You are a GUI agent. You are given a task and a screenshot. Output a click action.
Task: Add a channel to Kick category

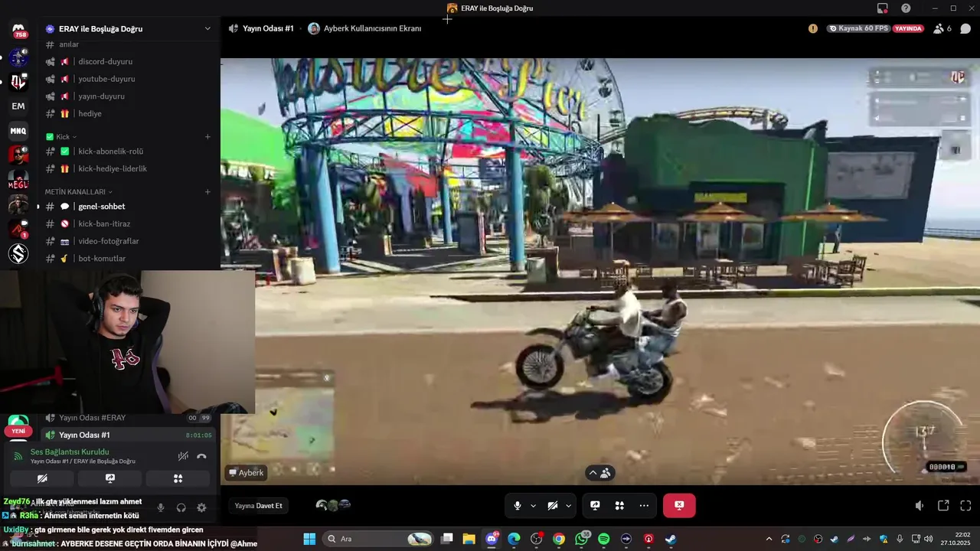pyautogui.click(x=207, y=137)
